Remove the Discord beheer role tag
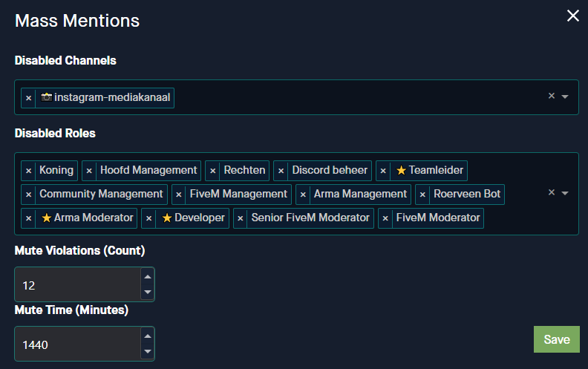Image resolution: width=588 pixels, height=369 pixels. [x=281, y=171]
